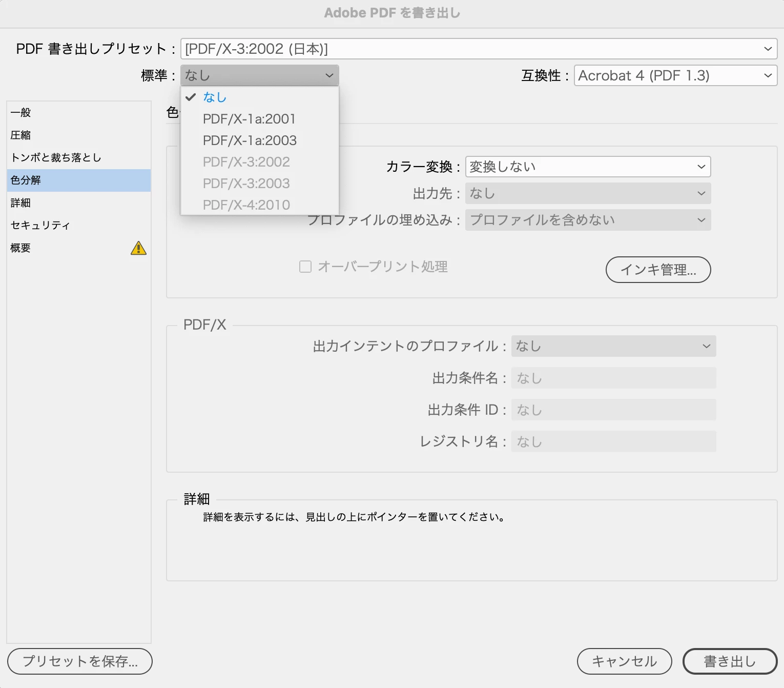Image resolution: width=784 pixels, height=688 pixels.
Task: Choose PDF/X-3:2003 from the list
Action: (260, 184)
